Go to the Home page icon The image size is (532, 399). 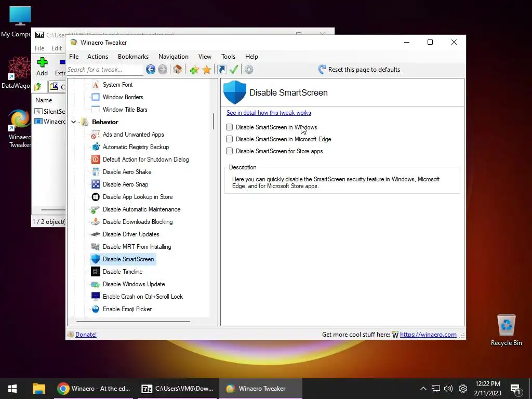point(177,70)
